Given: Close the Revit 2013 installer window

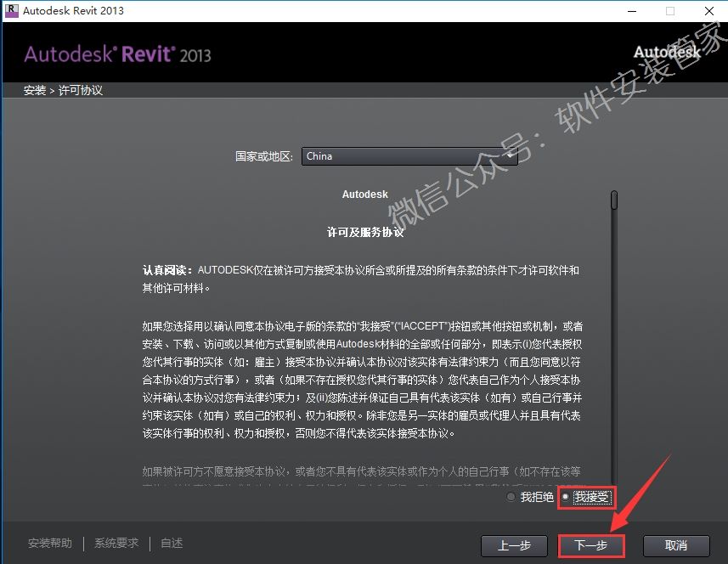Looking at the screenshot, I should point(708,11).
